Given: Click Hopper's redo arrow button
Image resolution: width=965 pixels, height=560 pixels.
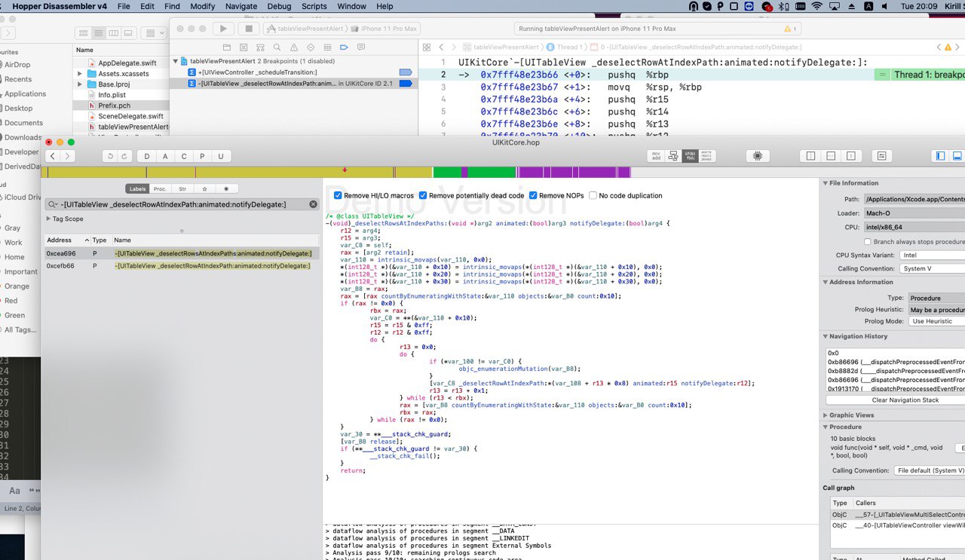Looking at the screenshot, I should point(124,156).
